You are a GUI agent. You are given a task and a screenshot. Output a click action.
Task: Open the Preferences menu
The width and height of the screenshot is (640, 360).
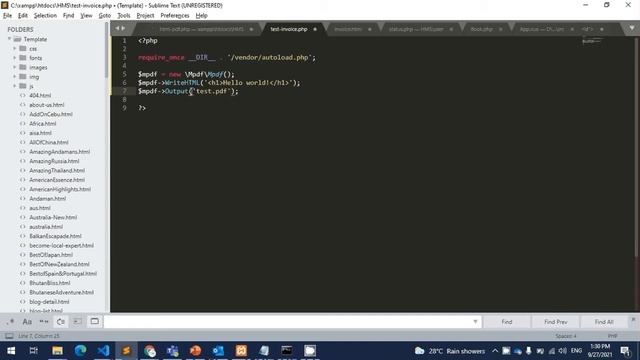175,16
